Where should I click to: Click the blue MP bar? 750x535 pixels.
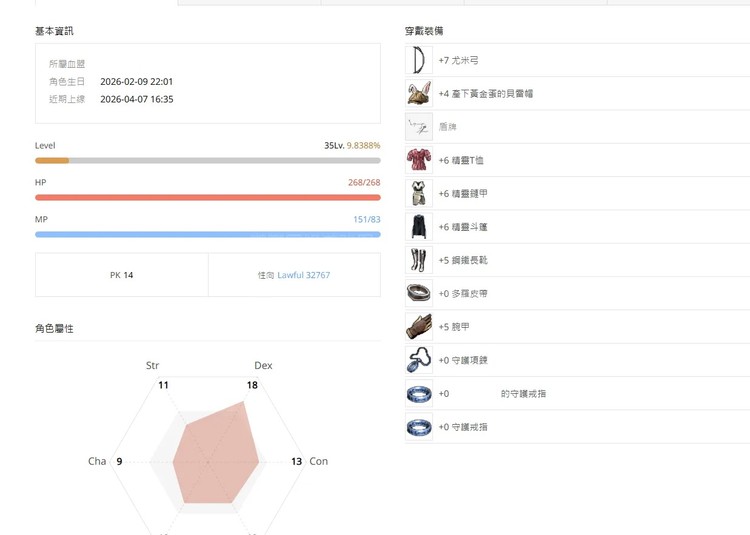click(207, 234)
